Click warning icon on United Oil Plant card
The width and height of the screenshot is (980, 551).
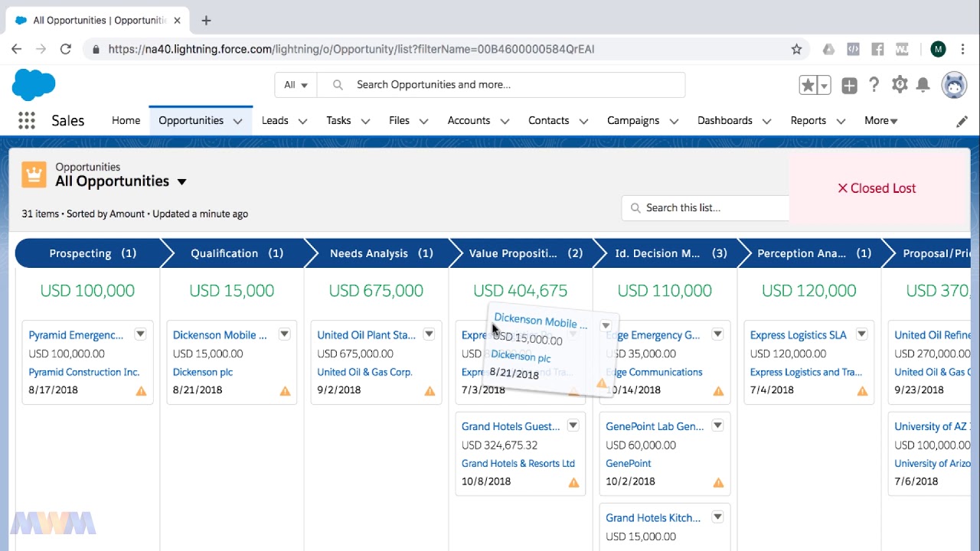tap(430, 391)
